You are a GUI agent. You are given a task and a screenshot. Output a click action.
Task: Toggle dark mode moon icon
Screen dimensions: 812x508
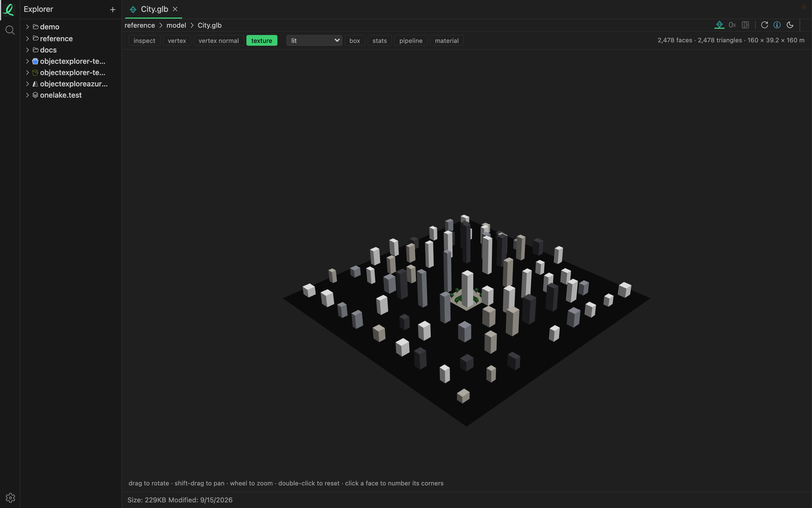[790, 25]
